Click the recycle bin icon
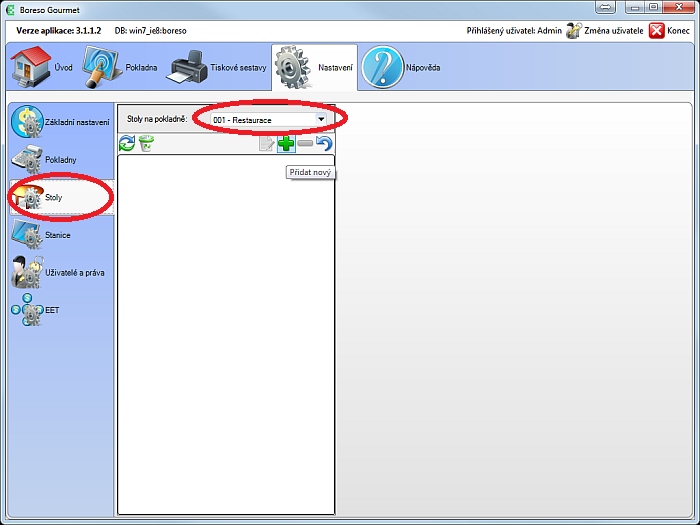The image size is (700, 525). pyautogui.click(x=146, y=145)
